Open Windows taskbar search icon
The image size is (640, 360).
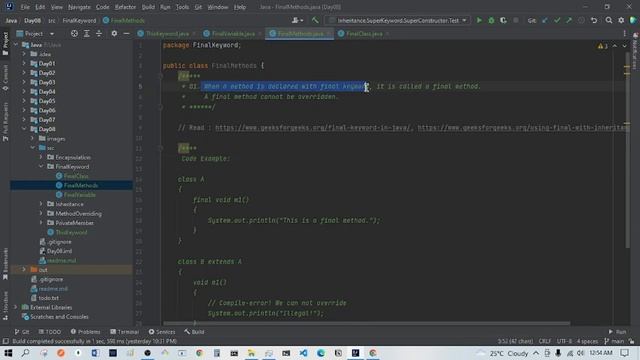(x=25, y=353)
